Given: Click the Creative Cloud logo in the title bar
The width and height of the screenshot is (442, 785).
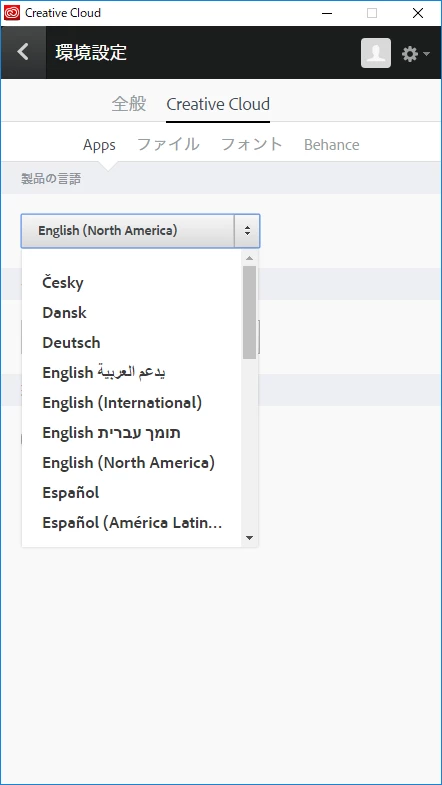Looking at the screenshot, I should coord(12,13).
